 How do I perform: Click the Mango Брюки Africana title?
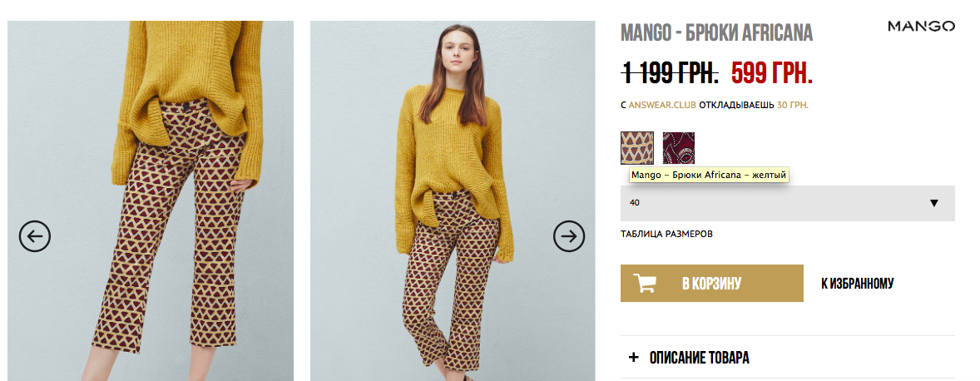point(717,33)
